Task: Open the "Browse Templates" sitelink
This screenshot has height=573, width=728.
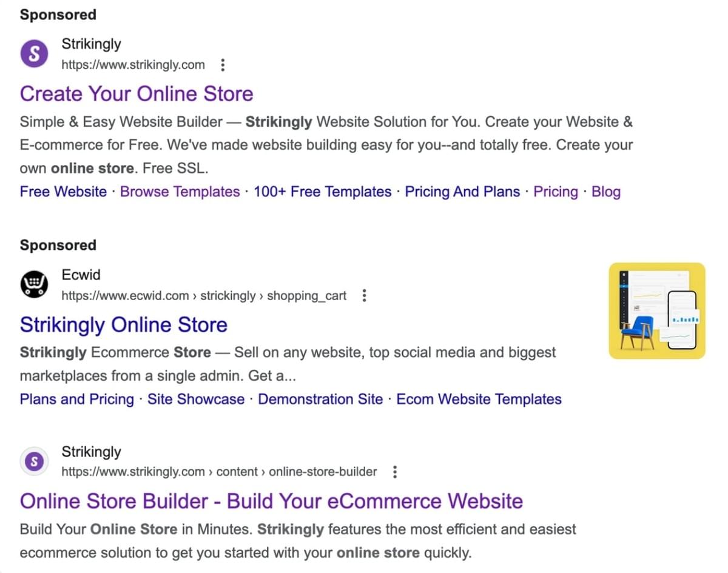Action: 180,192
